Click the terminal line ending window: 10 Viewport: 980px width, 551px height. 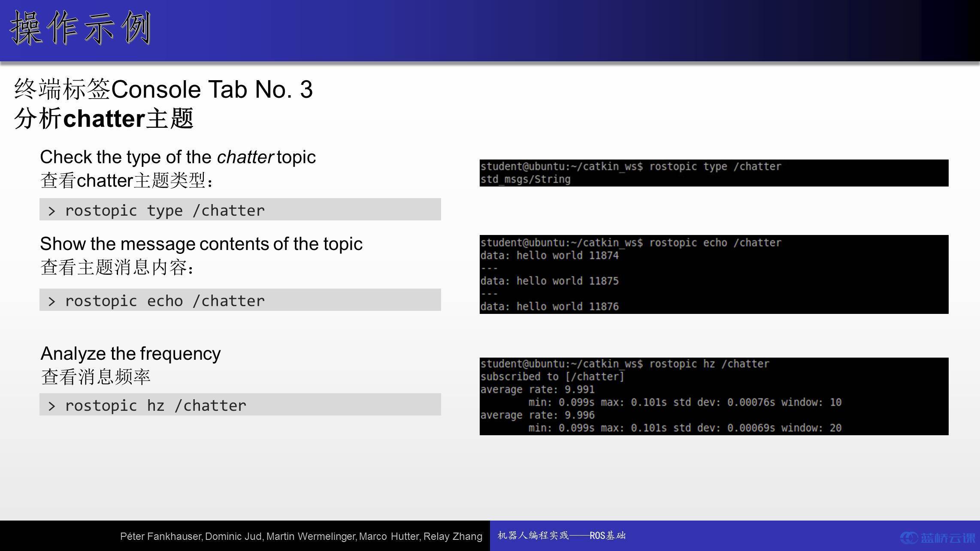click(x=685, y=402)
